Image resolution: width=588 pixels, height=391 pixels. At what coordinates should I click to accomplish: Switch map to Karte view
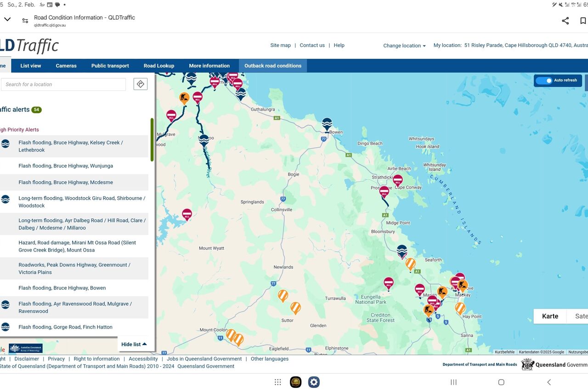point(550,316)
